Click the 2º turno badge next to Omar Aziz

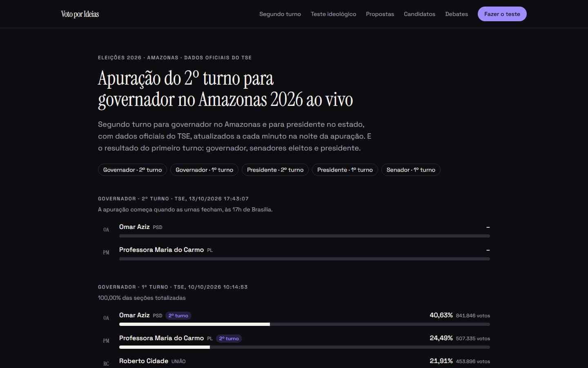tap(178, 316)
